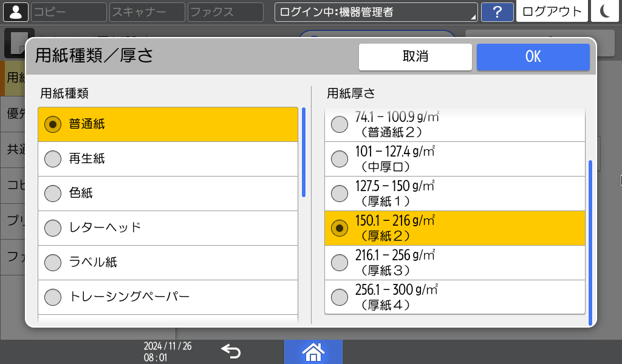This screenshot has width=622, height=364.
Task: Select 普通紙 paper type
Action: (x=168, y=124)
